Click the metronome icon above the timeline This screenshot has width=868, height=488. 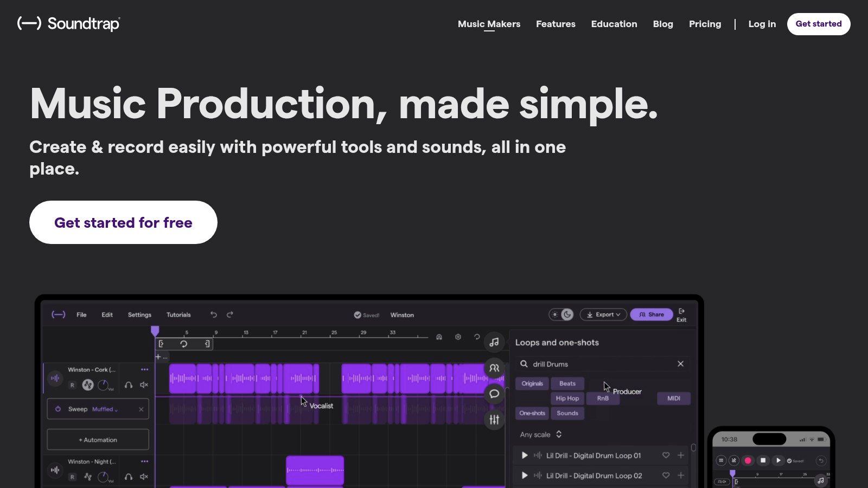click(438, 337)
